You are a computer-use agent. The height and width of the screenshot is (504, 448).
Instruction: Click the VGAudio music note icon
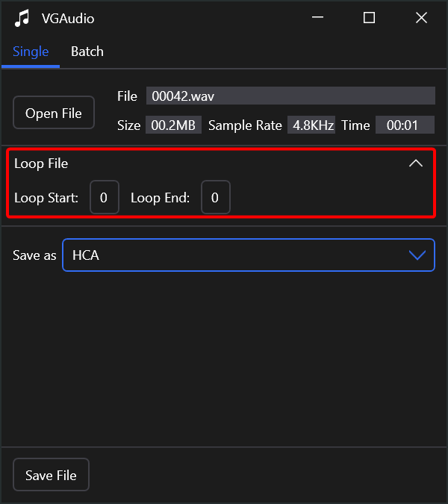(22, 18)
